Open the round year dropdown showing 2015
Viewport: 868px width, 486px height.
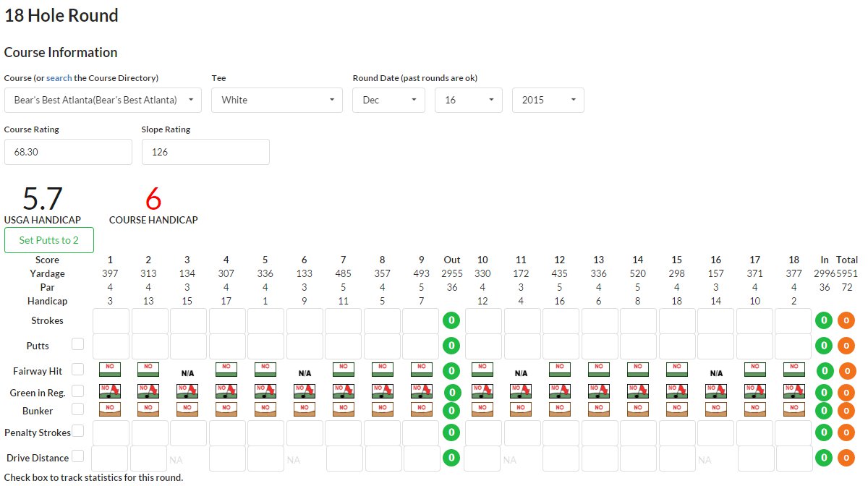click(548, 100)
